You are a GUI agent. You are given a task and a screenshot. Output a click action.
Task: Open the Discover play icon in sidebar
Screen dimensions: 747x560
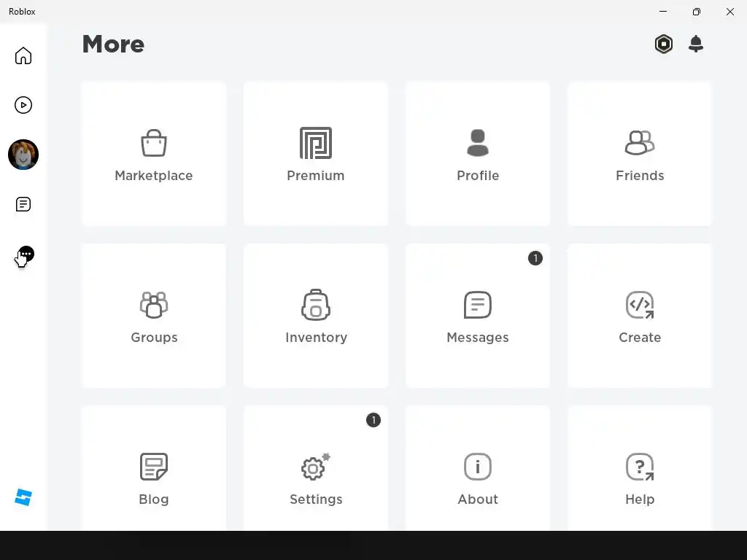(x=23, y=105)
